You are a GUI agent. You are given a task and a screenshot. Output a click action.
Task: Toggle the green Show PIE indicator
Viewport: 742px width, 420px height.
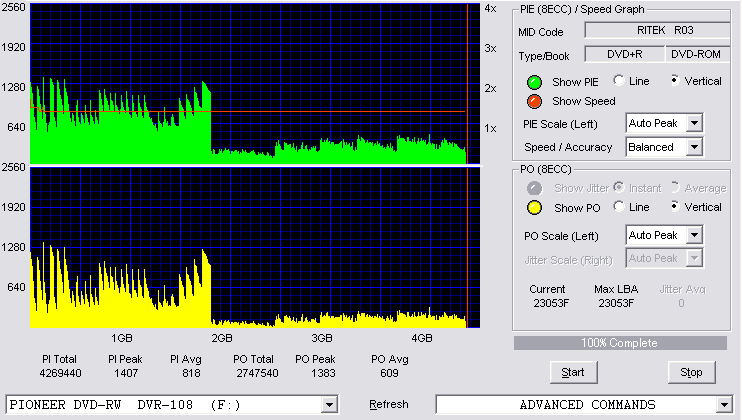pyautogui.click(x=534, y=82)
